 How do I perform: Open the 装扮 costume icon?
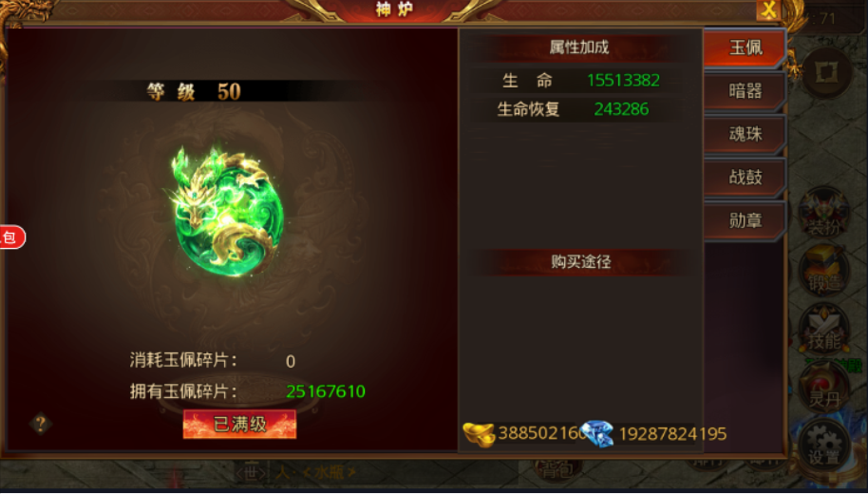pyautogui.click(x=824, y=215)
